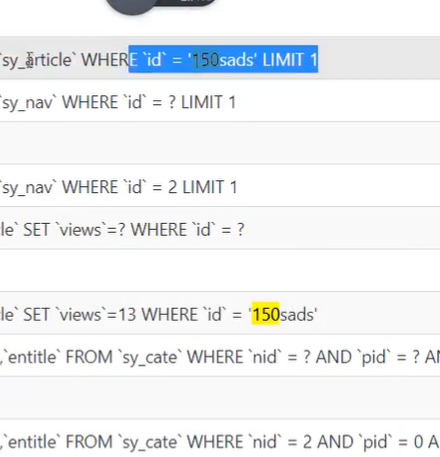Click the highlighted sy_article WHERE id = '150sads' query
Viewport: 440px width, 457px height.
click(x=220, y=58)
